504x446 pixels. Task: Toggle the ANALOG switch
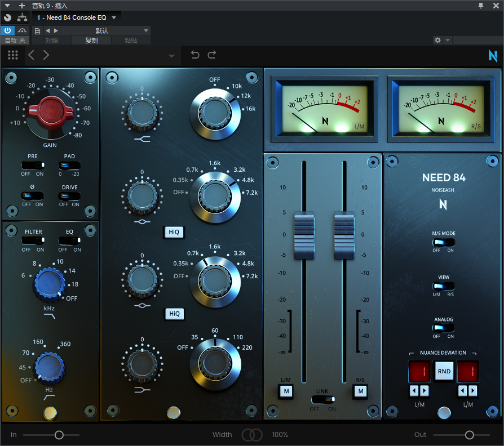(443, 328)
